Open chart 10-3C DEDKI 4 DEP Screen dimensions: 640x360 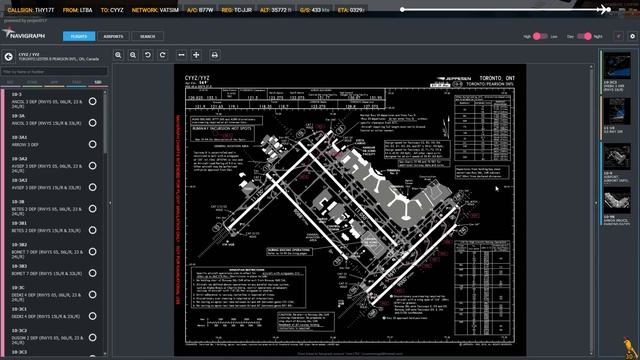click(x=46, y=293)
